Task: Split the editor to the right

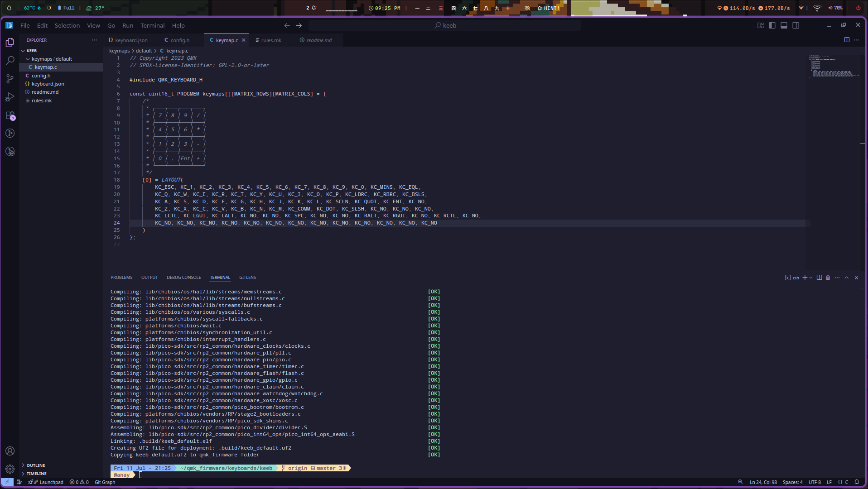Action: point(847,40)
